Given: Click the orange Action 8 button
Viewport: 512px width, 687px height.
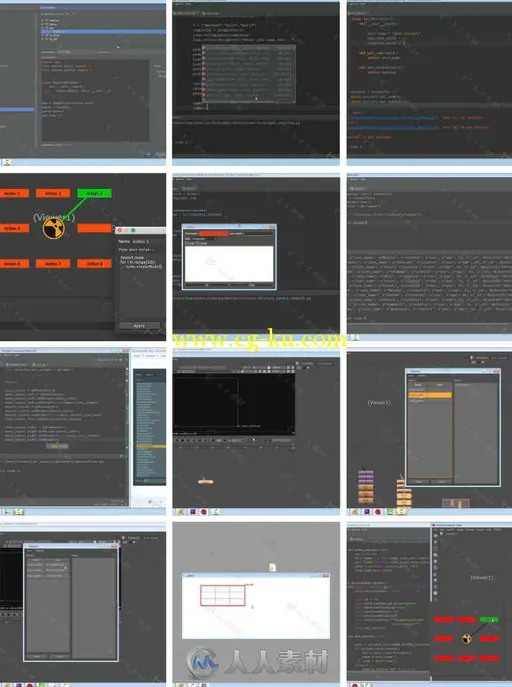Looking at the screenshot, I should click(x=94, y=263).
